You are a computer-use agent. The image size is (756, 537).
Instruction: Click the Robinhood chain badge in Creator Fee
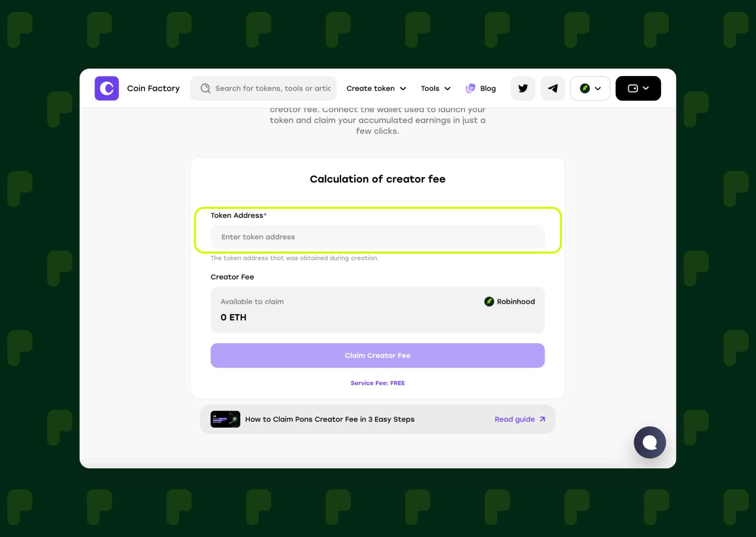(509, 301)
